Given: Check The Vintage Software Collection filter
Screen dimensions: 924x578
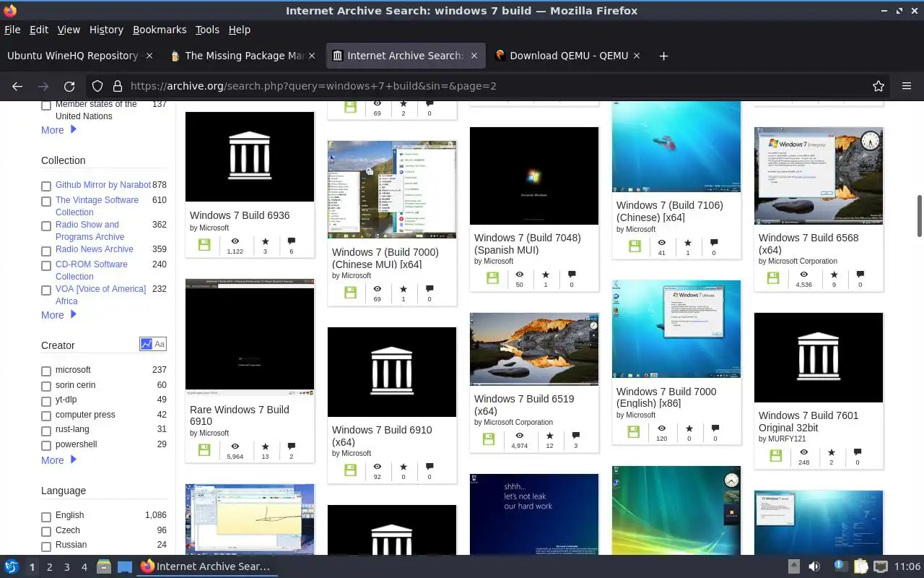Looking at the screenshot, I should click(x=46, y=202).
